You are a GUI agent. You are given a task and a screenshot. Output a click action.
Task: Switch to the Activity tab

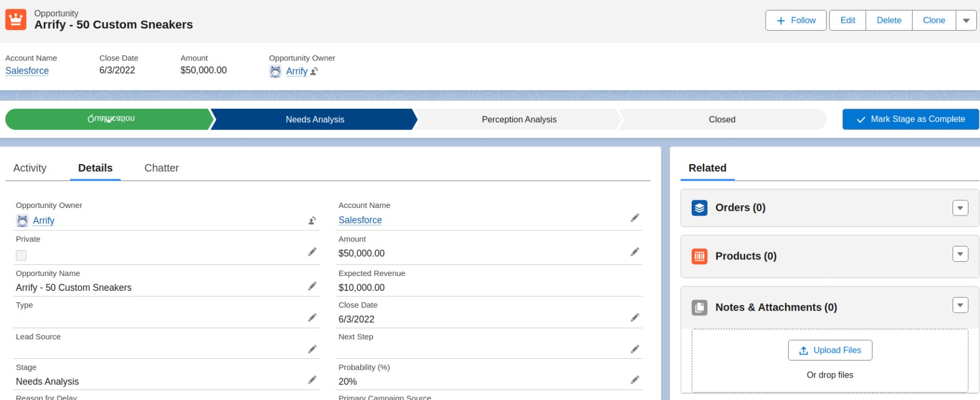tap(30, 168)
